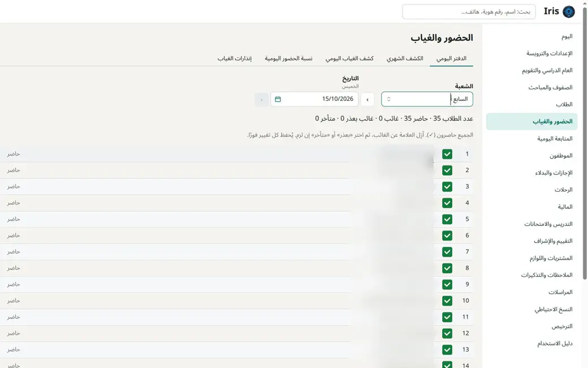This screenshot has height=368, width=588.
Task: Open الملاحظات والتذكيرات in sidebar
Action: click(532, 275)
